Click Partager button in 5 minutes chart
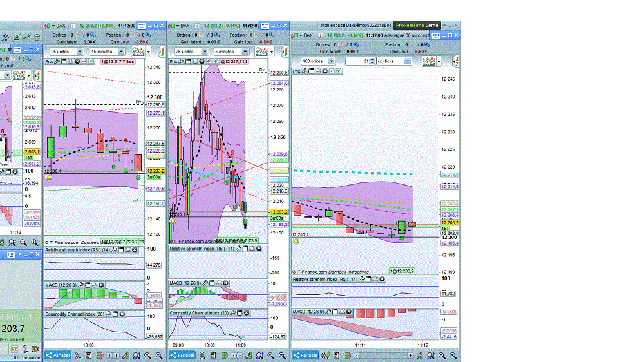This screenshot has width=644, height=362. click(x=182, y=356)
